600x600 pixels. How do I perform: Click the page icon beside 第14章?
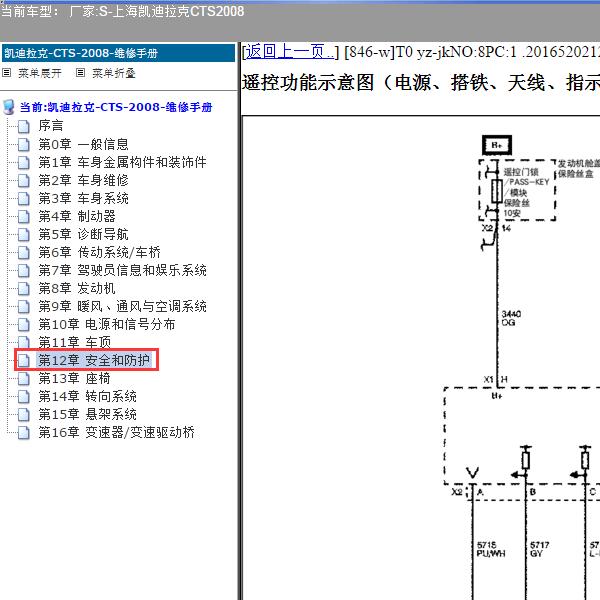point(24,397)
